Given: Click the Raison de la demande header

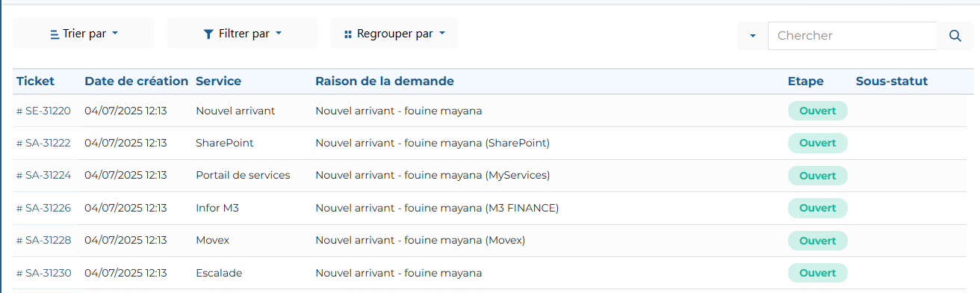Looking at the screenshot, I should point(385,81).
